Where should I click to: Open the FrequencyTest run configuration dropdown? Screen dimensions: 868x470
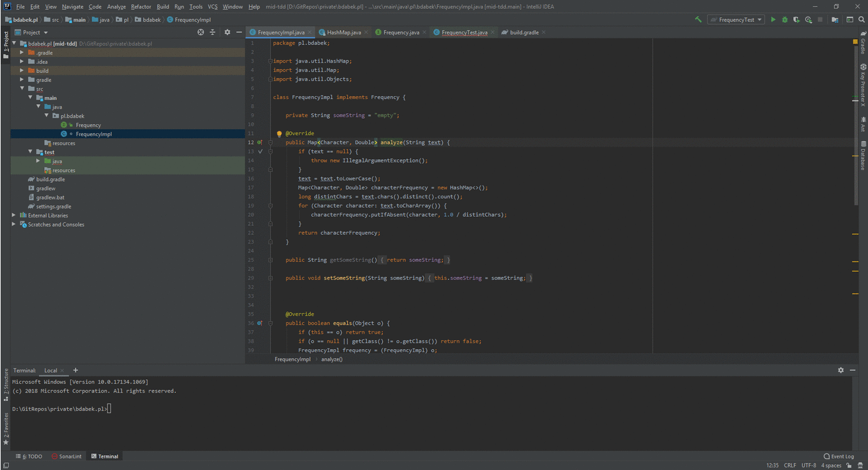[x=736, y=20]
